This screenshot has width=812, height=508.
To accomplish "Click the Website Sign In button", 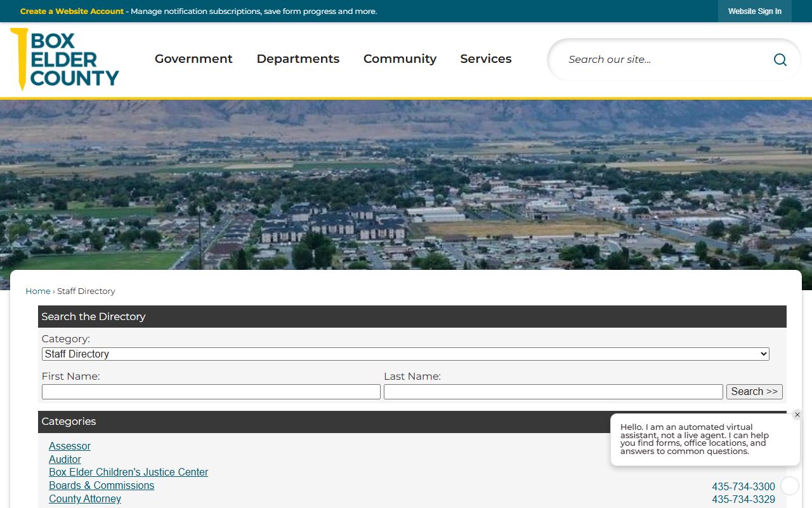I will click(755, 11).
